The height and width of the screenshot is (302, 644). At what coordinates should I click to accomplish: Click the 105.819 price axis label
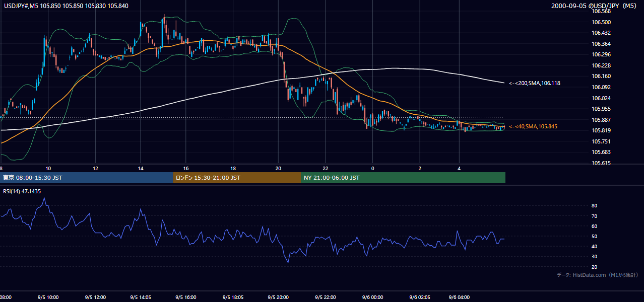(601, 130)
